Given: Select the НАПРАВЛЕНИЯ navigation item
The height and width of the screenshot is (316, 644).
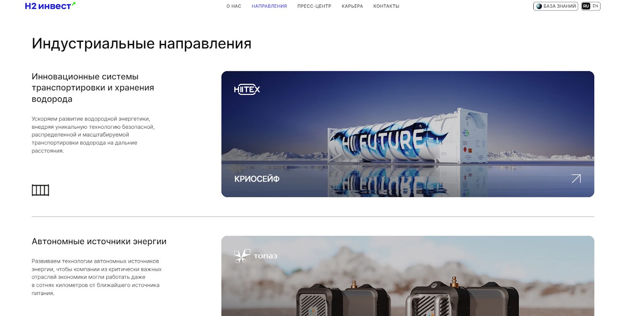Looking at the screenshot, I should (269, 6).
